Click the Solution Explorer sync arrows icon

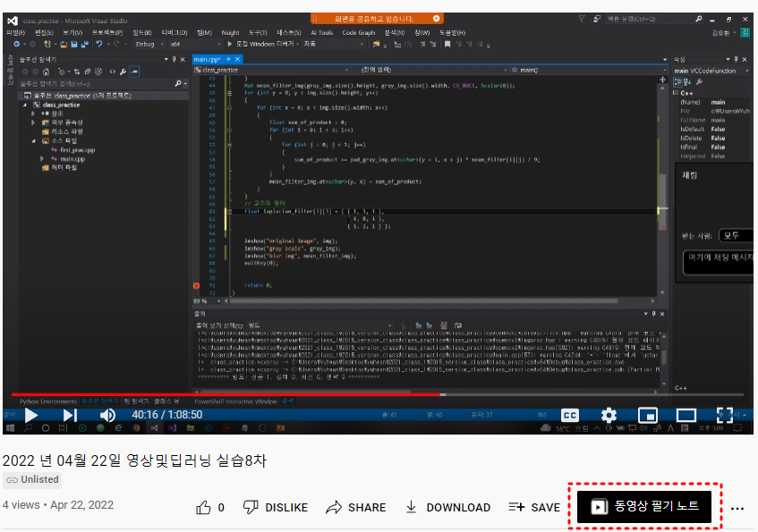(x=77, y=72)
